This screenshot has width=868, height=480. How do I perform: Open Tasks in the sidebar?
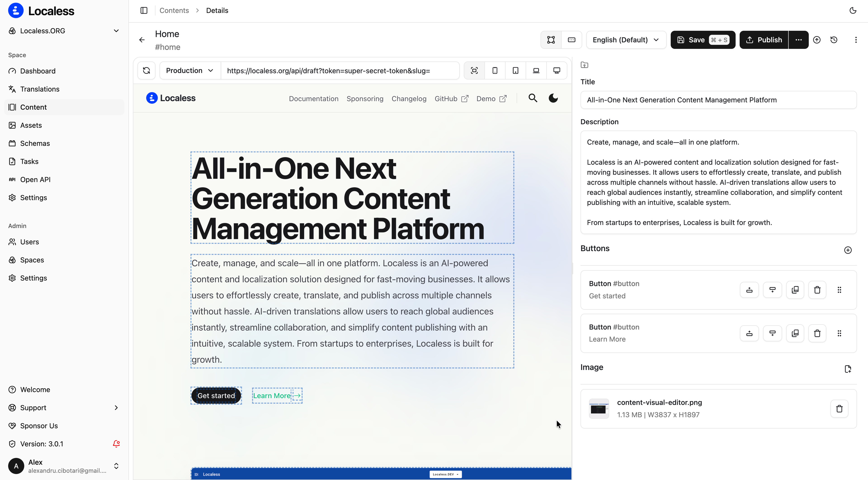click(x=64, y=161)
